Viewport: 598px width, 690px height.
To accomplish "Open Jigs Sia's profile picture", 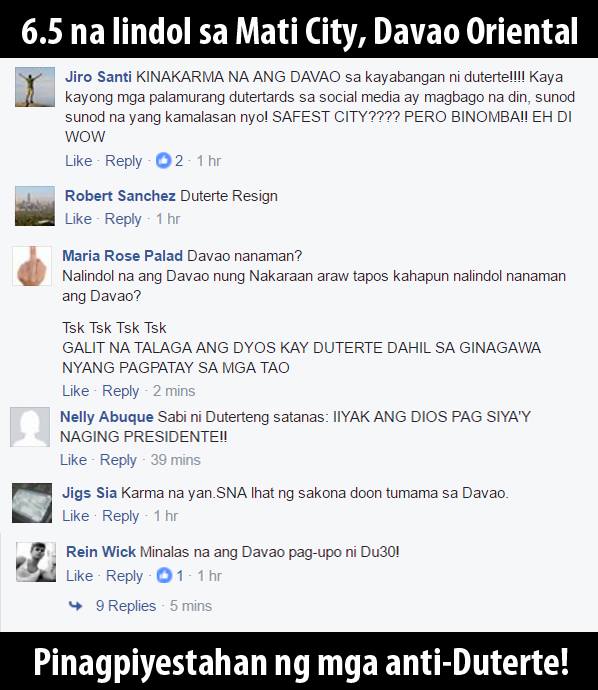I will [32, 503].
